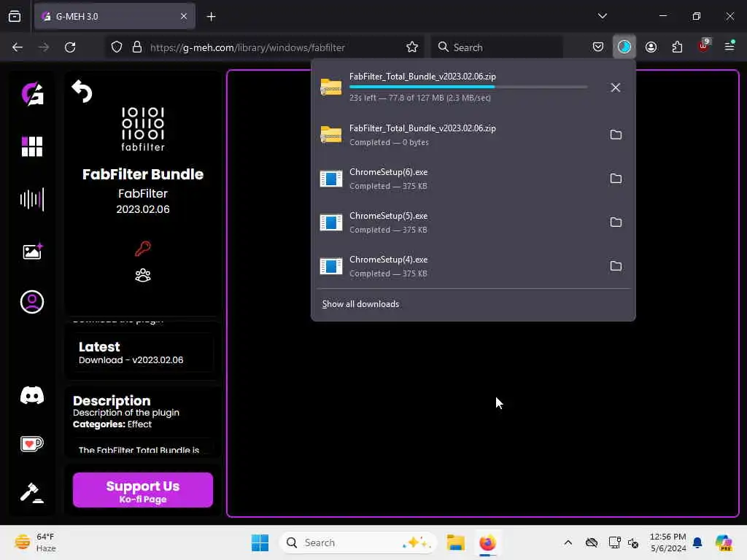747x560 pixels.
Task: Reload the current page
Action: point(70,47)
